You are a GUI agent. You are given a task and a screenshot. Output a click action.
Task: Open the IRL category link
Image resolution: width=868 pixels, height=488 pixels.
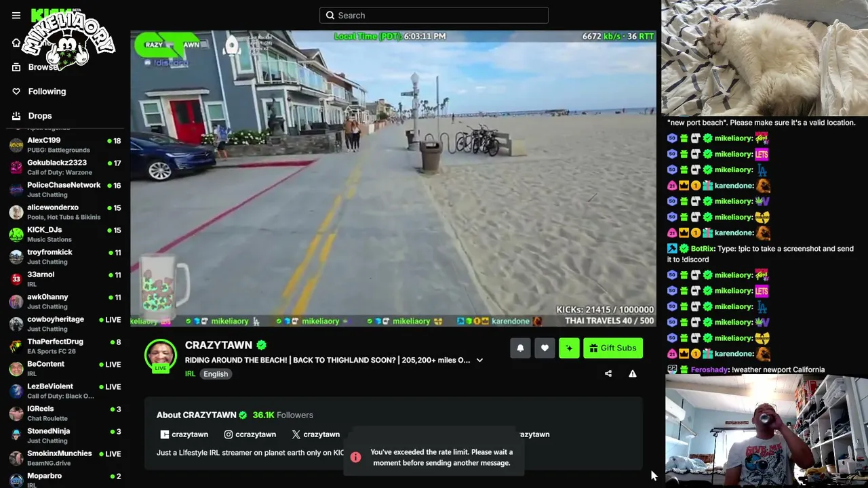coord(190,374)
